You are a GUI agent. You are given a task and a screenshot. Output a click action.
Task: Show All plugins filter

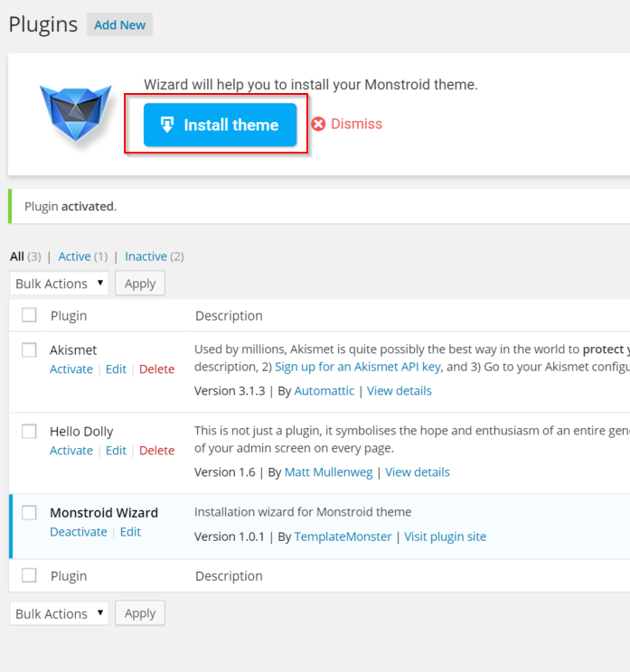pos(17,257)
